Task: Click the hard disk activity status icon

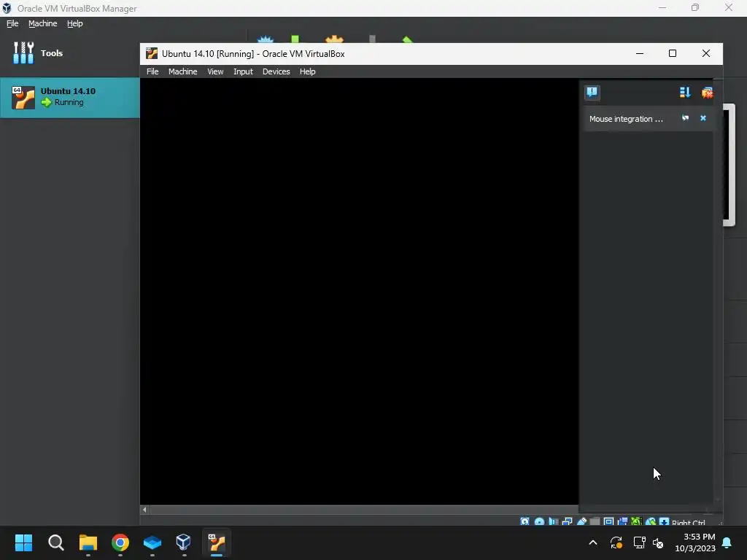Action: tap(525, 521)
